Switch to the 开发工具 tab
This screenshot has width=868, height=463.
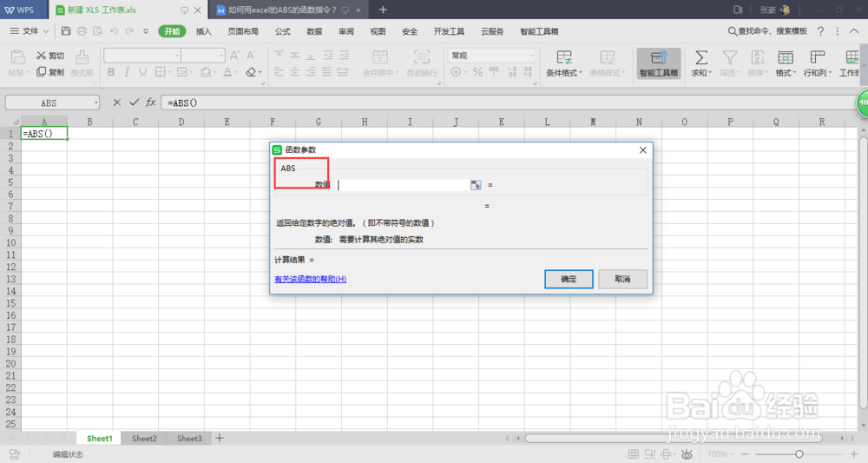click(449, 31)
